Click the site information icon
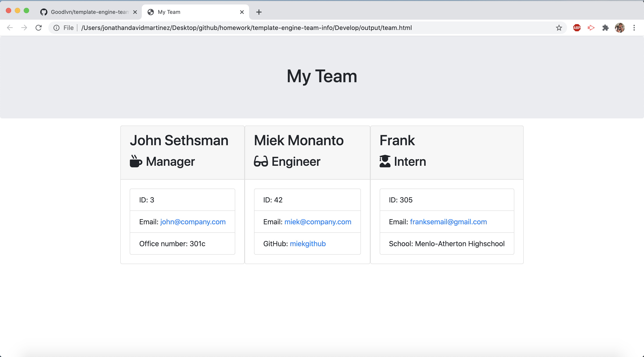 pyautogui.click(x=57, y=28)
